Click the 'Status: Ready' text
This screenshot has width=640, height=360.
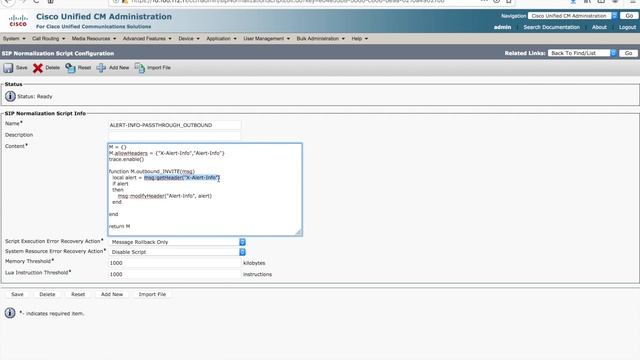(x=35, y=97)
